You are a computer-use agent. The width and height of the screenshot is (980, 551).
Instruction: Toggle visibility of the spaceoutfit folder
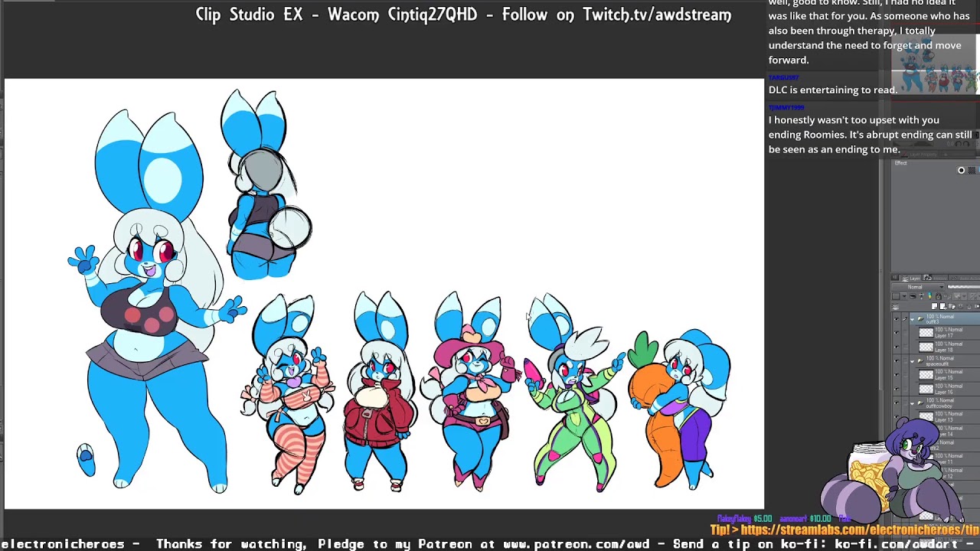tap(897, 360)
